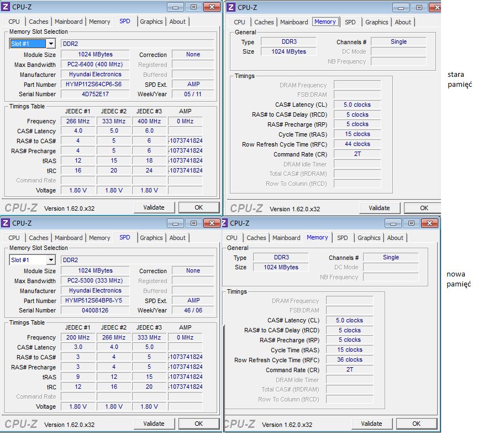Open Caches tab in top-right window

(x=264, y=22)
